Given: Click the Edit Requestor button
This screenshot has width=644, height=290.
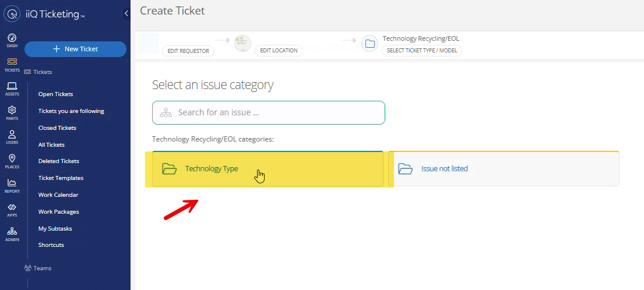Looking at the screenshot, I should tap(188, 51).
